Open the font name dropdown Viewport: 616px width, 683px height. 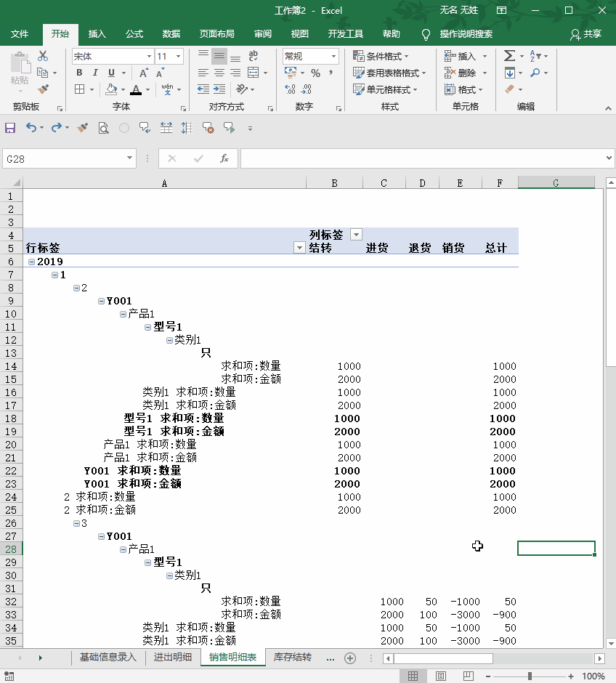point(149,56)
